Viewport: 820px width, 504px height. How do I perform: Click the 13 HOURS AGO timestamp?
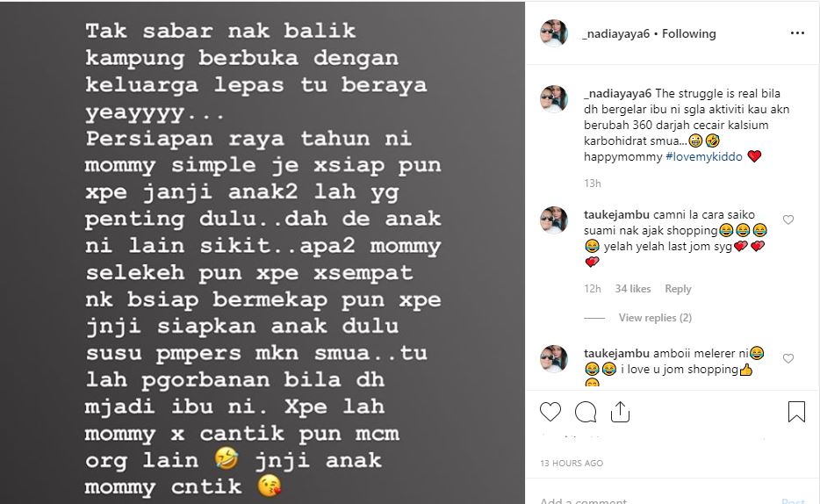pyautogui.click(x=572, y=464)
